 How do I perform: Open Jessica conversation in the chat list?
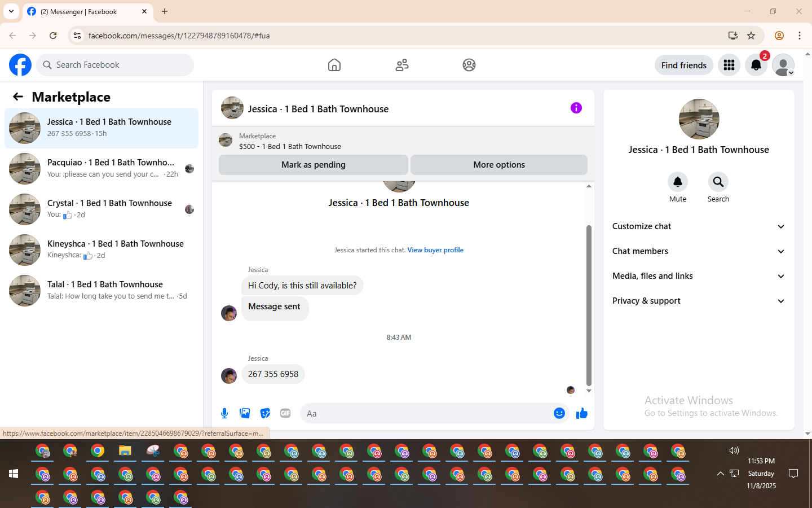coord(101,128)
